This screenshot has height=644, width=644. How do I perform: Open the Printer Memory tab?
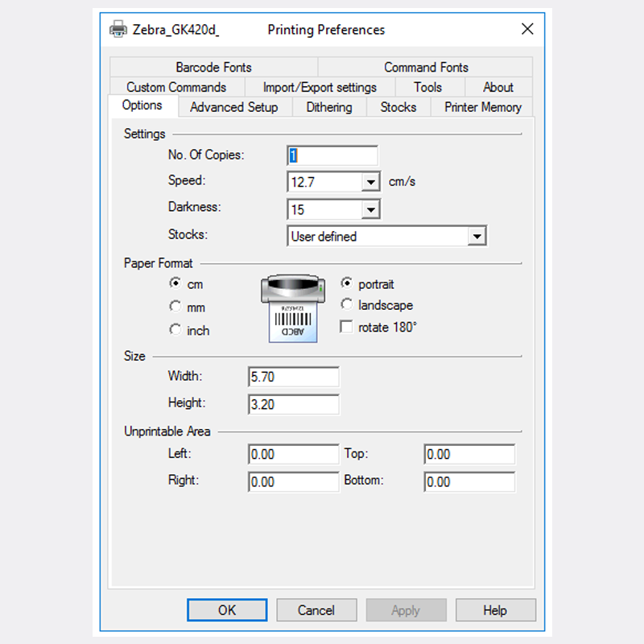[x=482, y=107]
